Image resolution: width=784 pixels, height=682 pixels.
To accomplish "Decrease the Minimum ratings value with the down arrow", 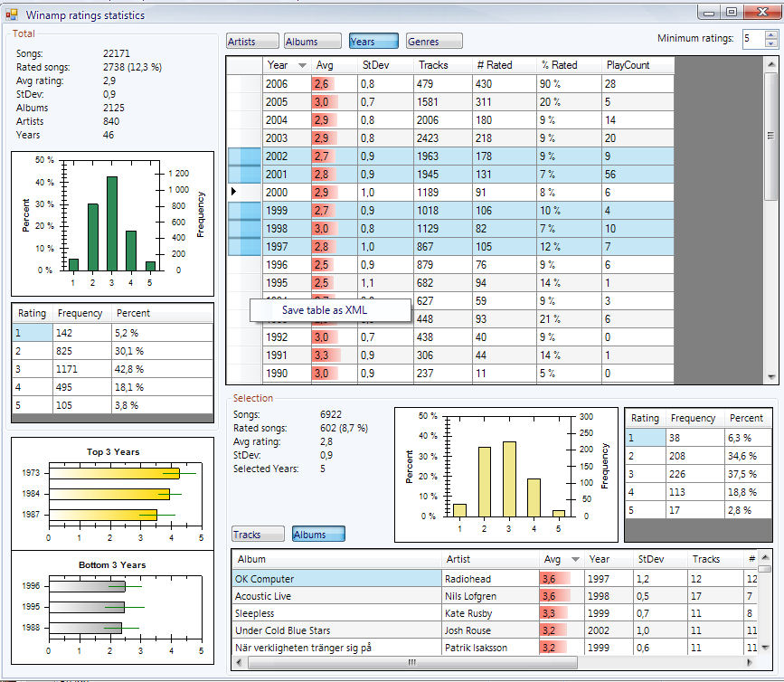I will point(771,43).
